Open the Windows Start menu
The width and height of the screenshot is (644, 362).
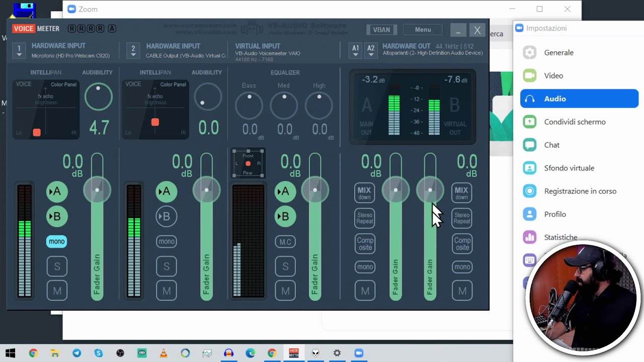pos(11,353)
